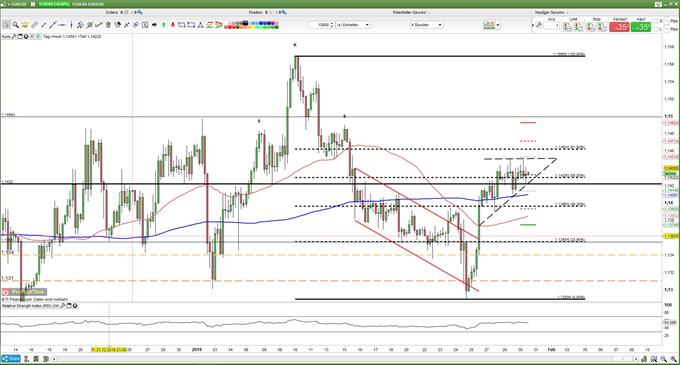680x365 pixels.
Task: Click the red Verkauf sell button
Action: pos(619,27)
